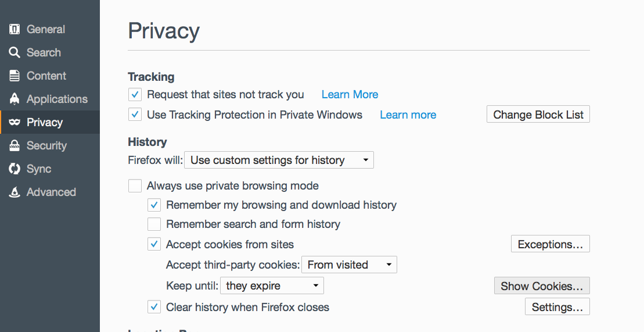The image size is (644, 332).
Task: Click the Privacy mask icon in sidebar
Action: click(15, 122)
